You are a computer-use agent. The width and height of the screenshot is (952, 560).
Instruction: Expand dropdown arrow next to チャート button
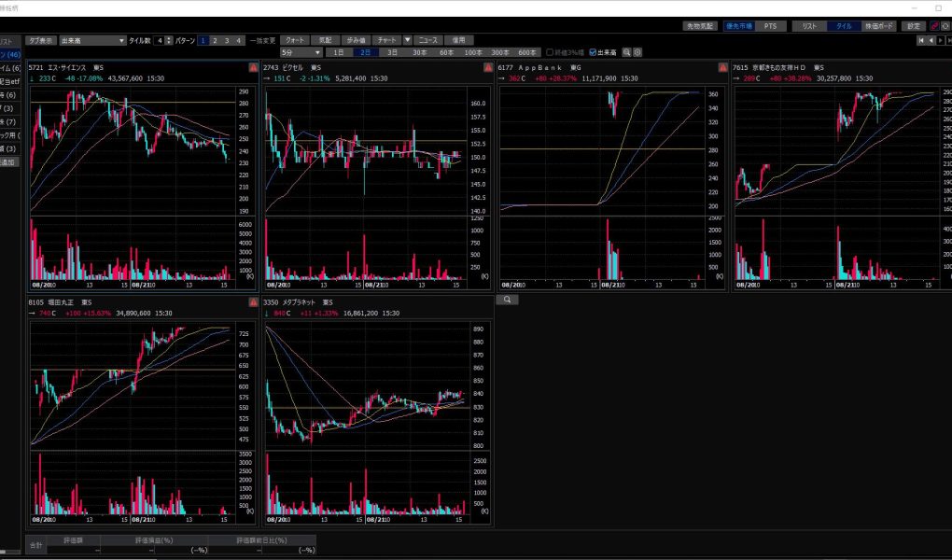(x=407, y=41)
